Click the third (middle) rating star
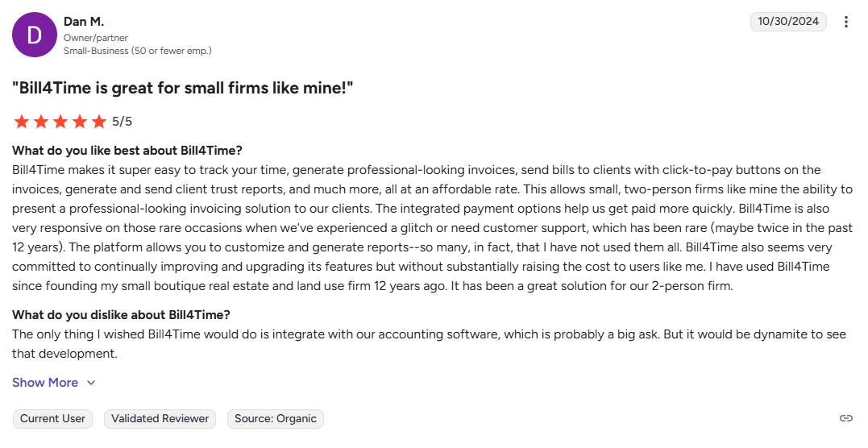This screenshot has height=448, width=868. coord(60,122)
